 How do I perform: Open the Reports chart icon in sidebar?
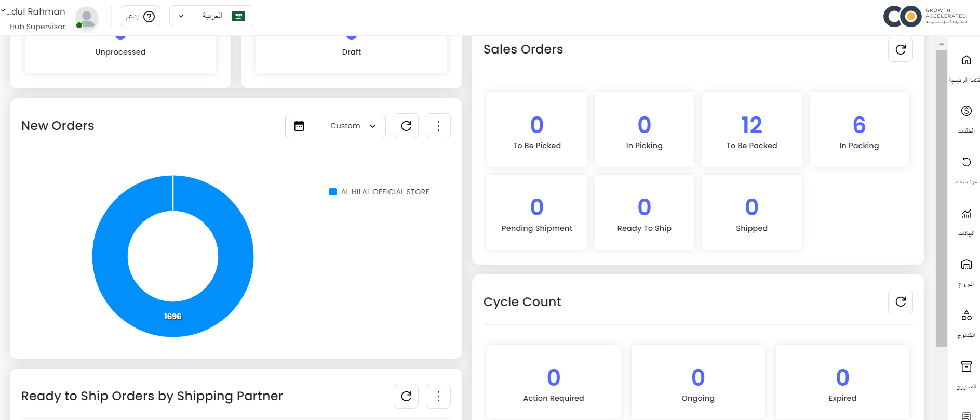click(x=966, y=214)
